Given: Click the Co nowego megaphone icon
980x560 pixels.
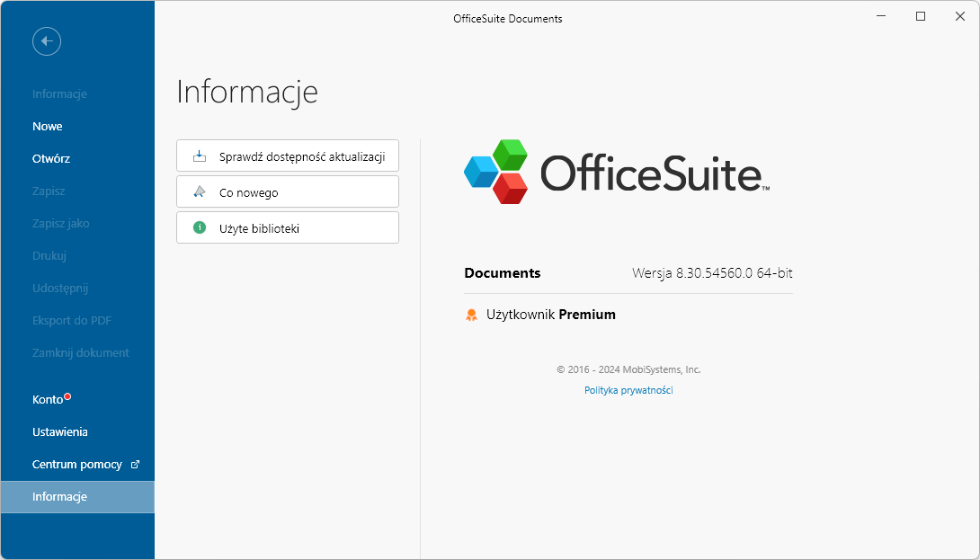Looking at the screenshot, I should (200, 191).
